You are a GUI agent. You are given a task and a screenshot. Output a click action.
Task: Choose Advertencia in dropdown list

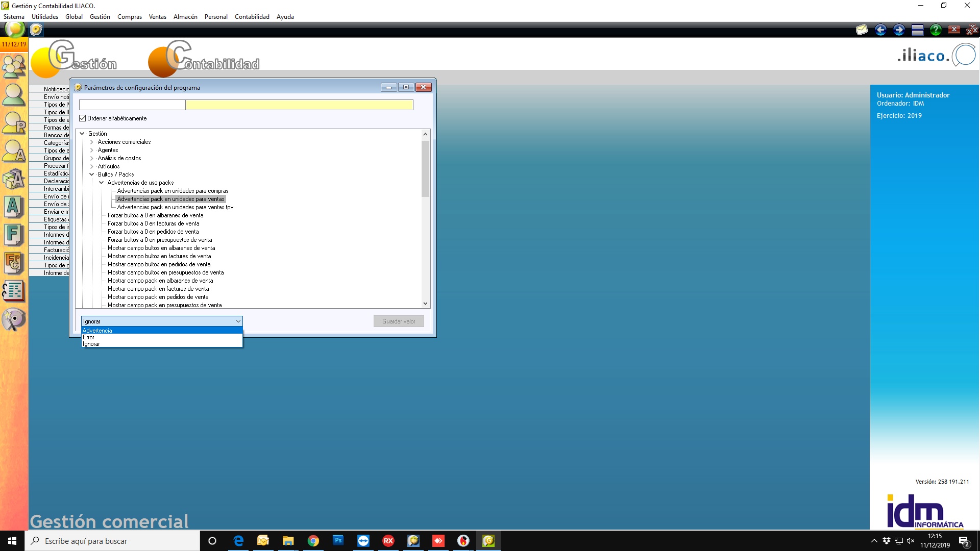pos(162,331)
